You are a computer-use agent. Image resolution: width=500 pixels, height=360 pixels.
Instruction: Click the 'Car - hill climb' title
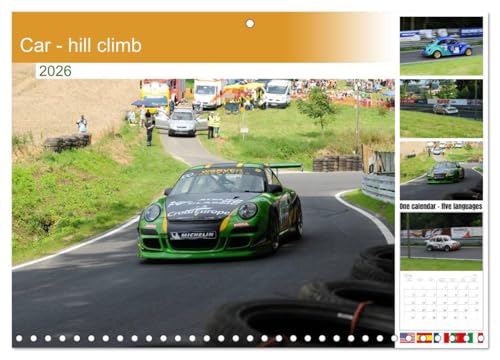tap(81, 45)
